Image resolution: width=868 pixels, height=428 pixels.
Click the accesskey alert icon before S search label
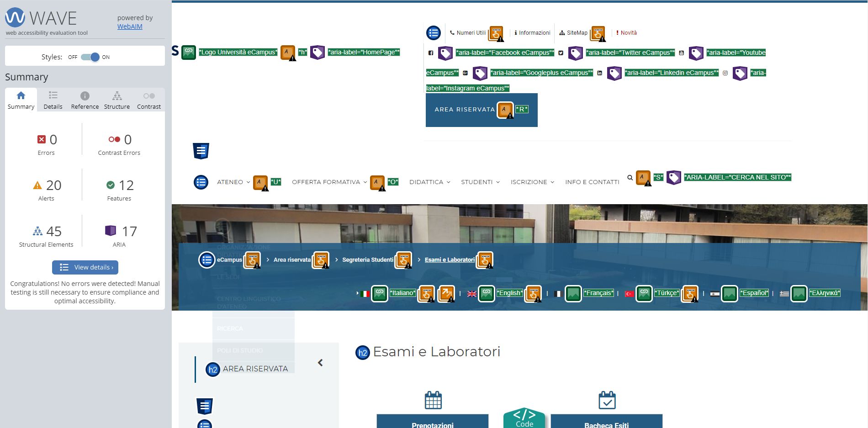[x=643, y=178]
